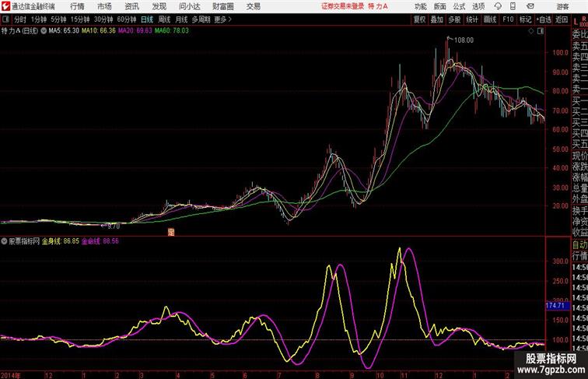Image resolution: width=588 pixels, height=379 pixels.
Task: Click the 证券交易未登录 login status text
Action: [x=343, y=6]
